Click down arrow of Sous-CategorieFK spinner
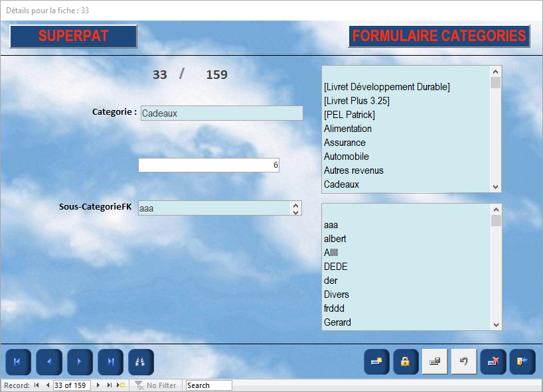Screen dimensions: 543x392 point(296,212)
